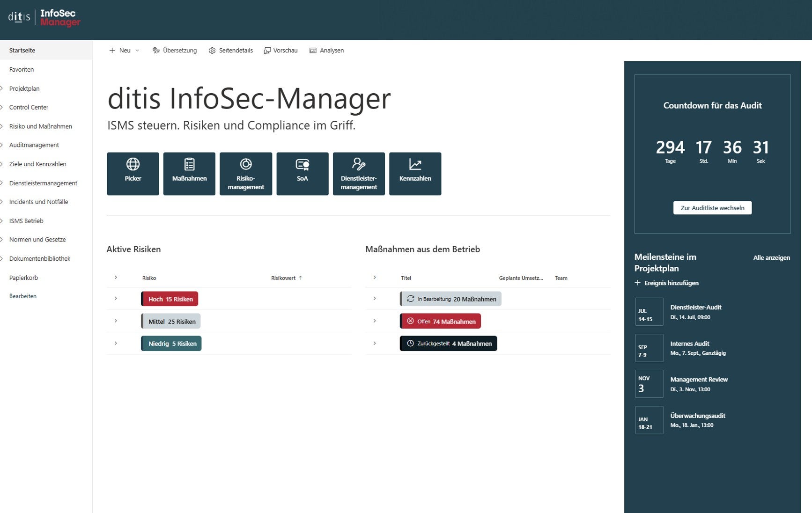Open the Maßnahmen tile

[x=189, y=174]
